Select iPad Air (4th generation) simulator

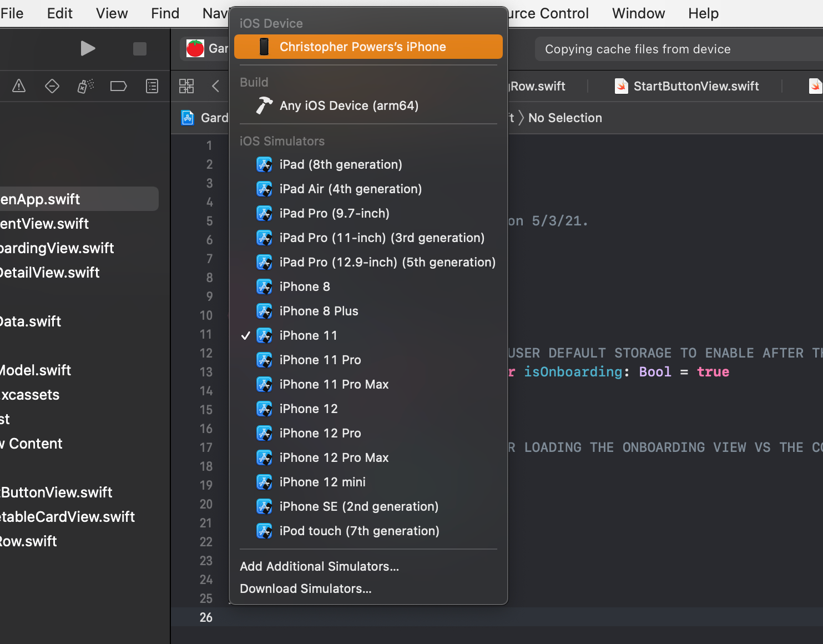pyautogui.click(x=368, y=189)
